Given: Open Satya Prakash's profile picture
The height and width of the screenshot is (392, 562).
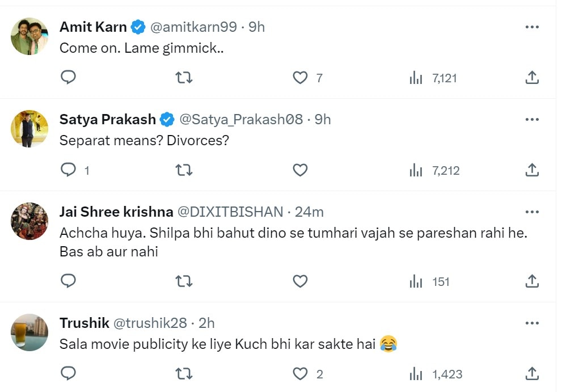Looking at the screenshot, I should point(29,129).
